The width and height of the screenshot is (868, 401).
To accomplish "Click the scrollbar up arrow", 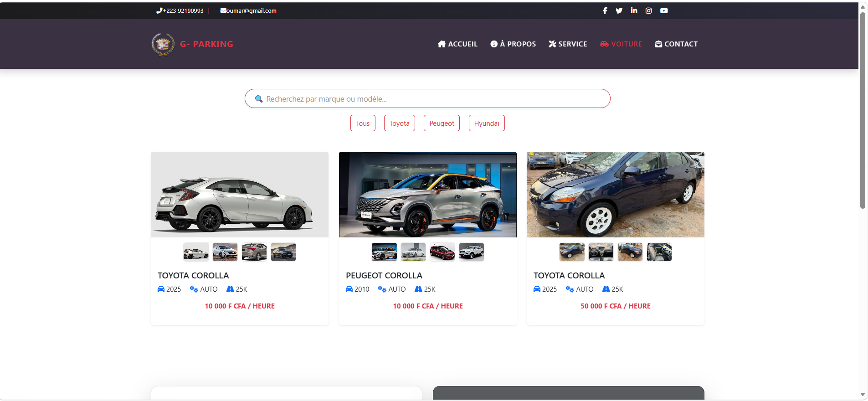I will (863, 6).
